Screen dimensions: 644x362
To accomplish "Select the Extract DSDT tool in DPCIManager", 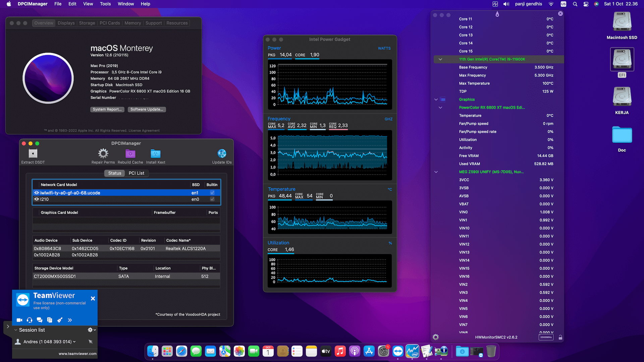I will [x=33, y=154].
